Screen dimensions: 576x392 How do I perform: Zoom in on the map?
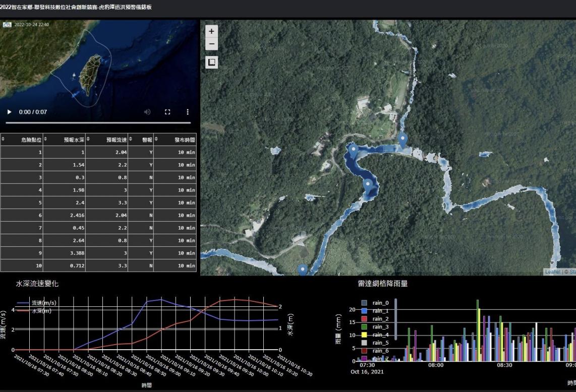(x=211, y=31)
